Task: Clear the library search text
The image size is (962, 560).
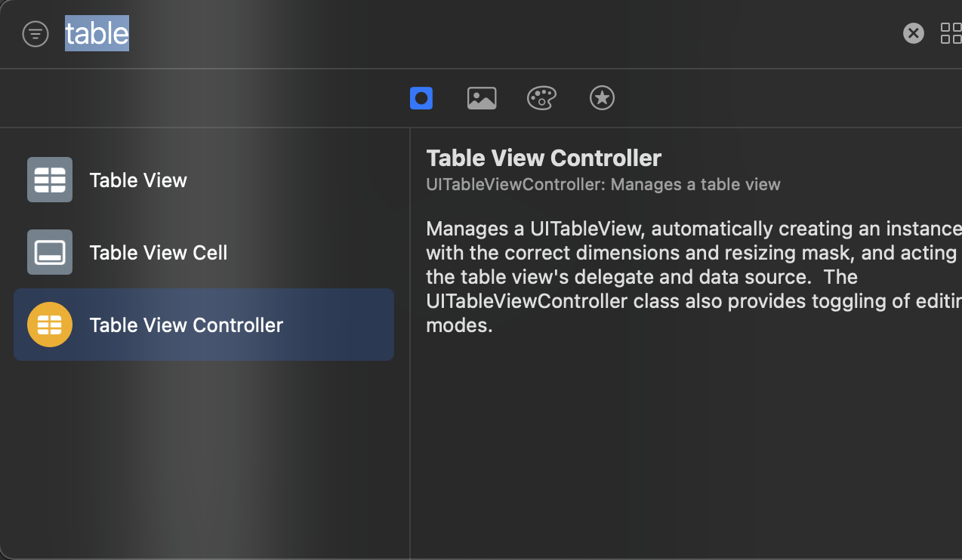Action: coord(913,33)
